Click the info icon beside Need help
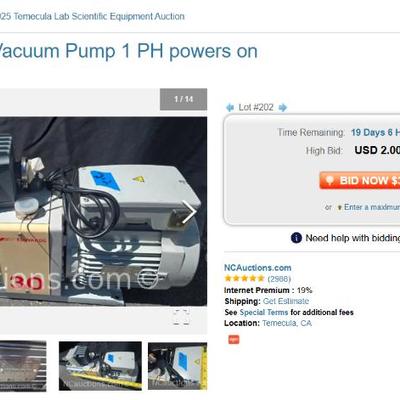This screenshot has height=400, width=400. click(296, 238)
